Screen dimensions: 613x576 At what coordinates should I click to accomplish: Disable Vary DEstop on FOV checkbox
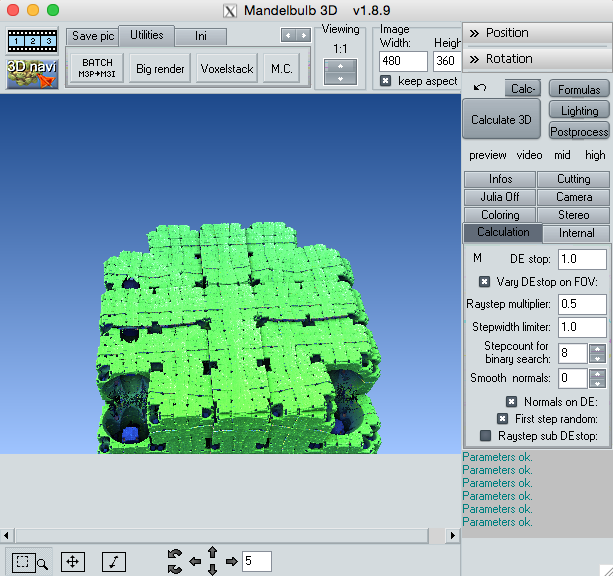(484, 282)
